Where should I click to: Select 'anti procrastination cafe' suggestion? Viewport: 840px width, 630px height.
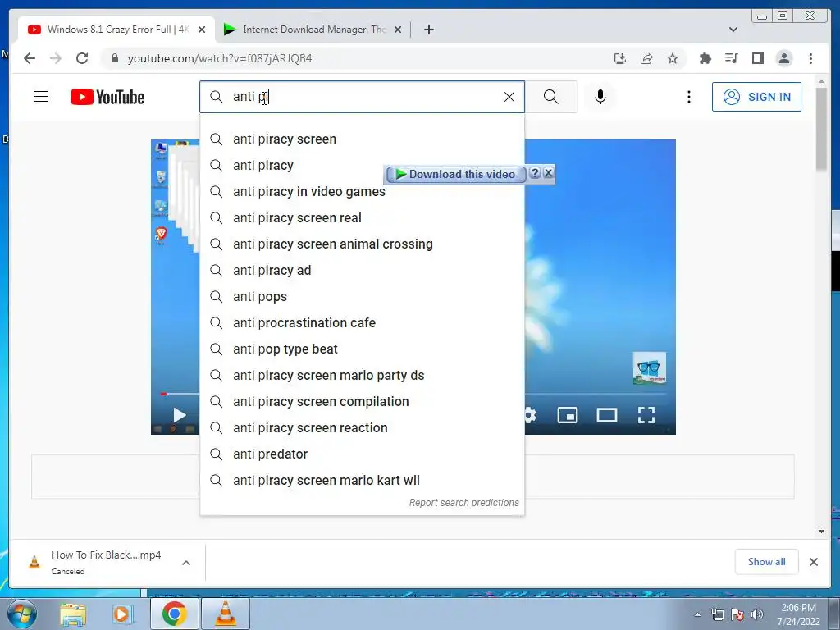[362, 323]
